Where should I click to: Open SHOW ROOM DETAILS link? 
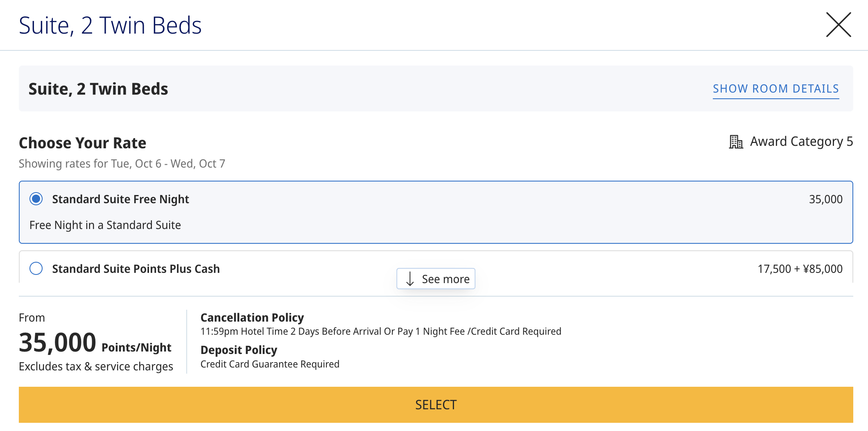tap(775, 89)
